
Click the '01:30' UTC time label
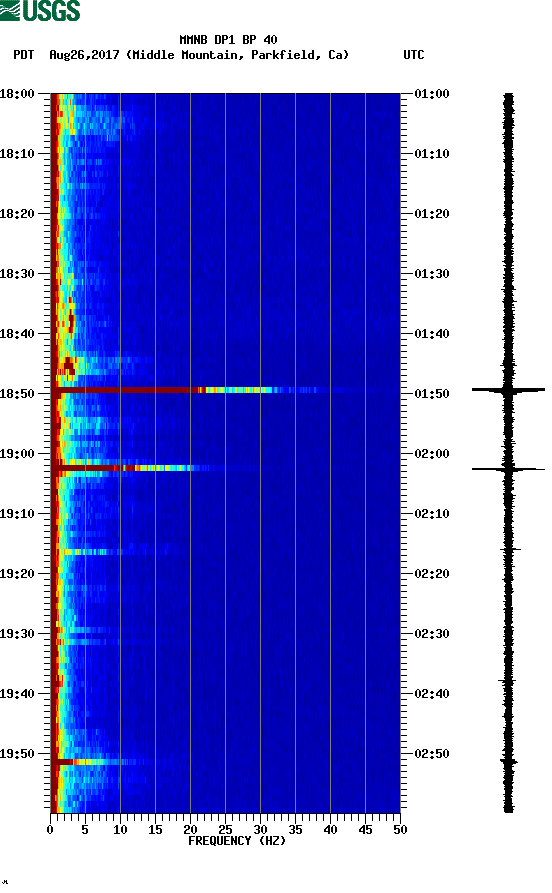432,274
